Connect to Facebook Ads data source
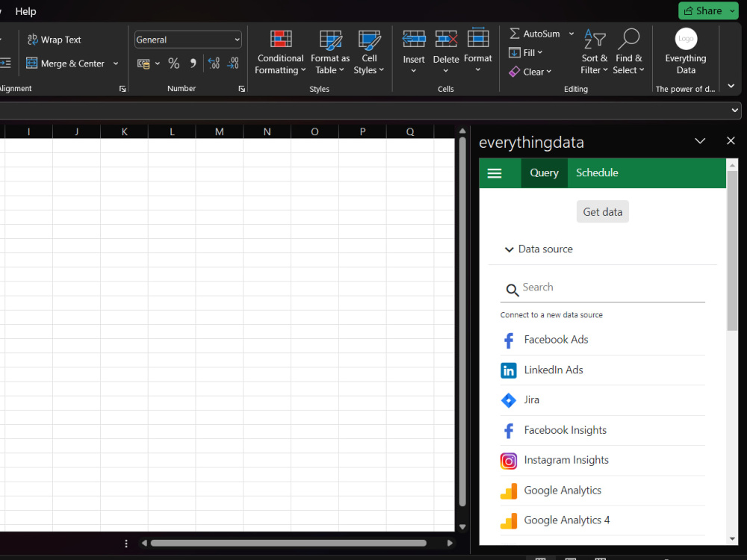The image size is (747, 560). (x=603, y=340)
